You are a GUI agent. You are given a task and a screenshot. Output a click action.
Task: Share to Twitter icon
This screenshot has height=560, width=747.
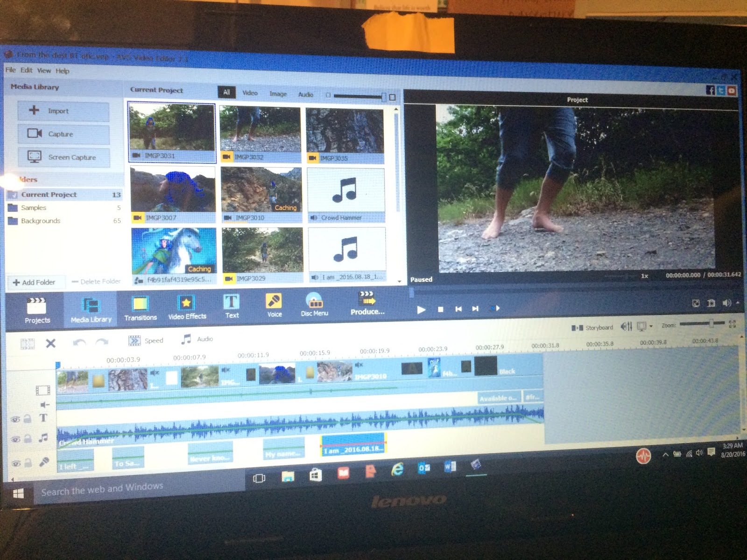coord(721,91)
